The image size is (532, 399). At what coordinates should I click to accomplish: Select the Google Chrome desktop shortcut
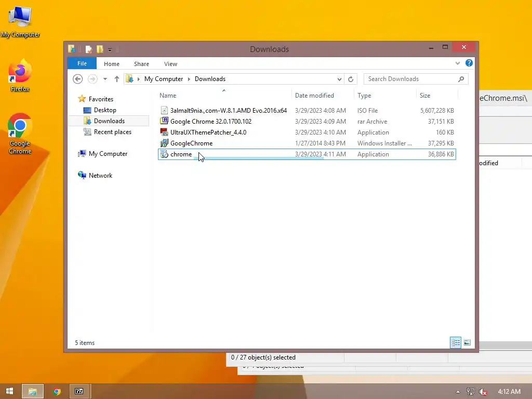click(20, 134)
